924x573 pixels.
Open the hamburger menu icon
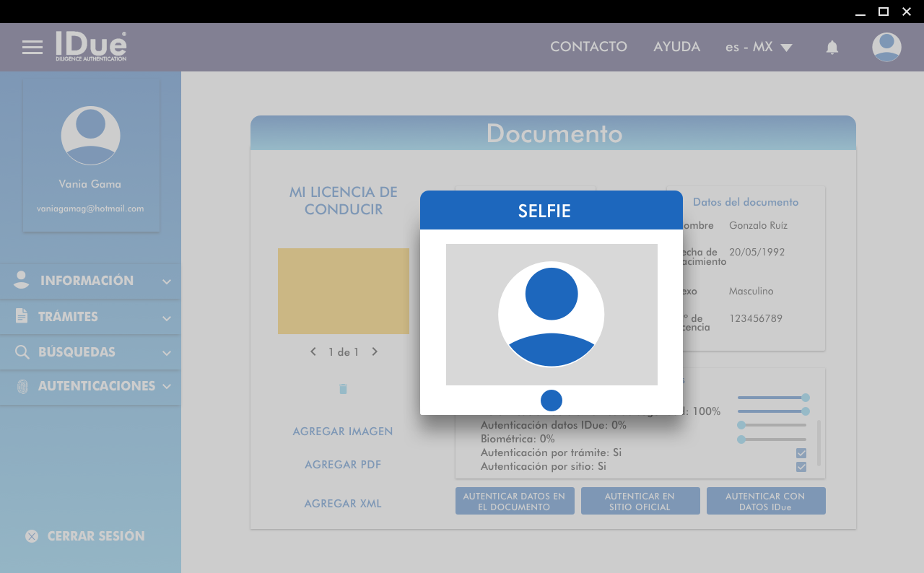coord(32,48)
